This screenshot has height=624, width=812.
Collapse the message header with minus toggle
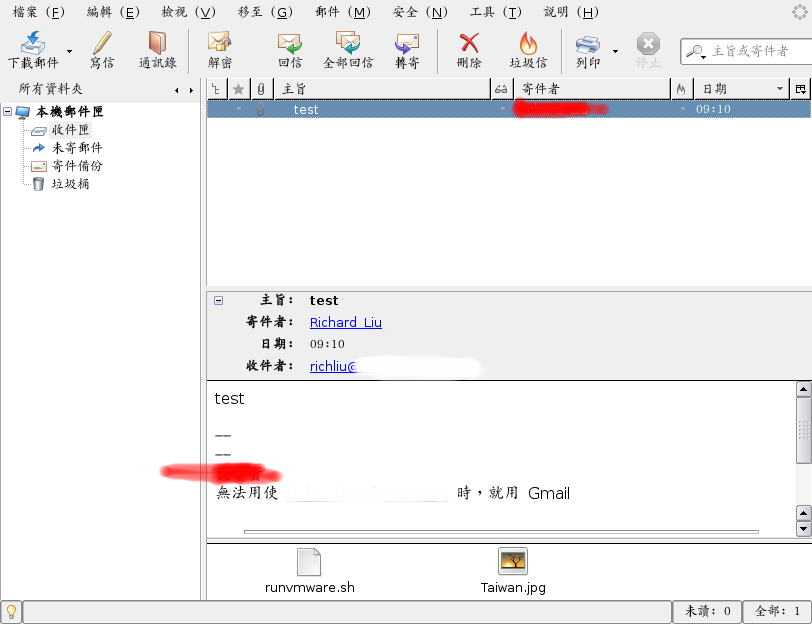click(219, 300)
